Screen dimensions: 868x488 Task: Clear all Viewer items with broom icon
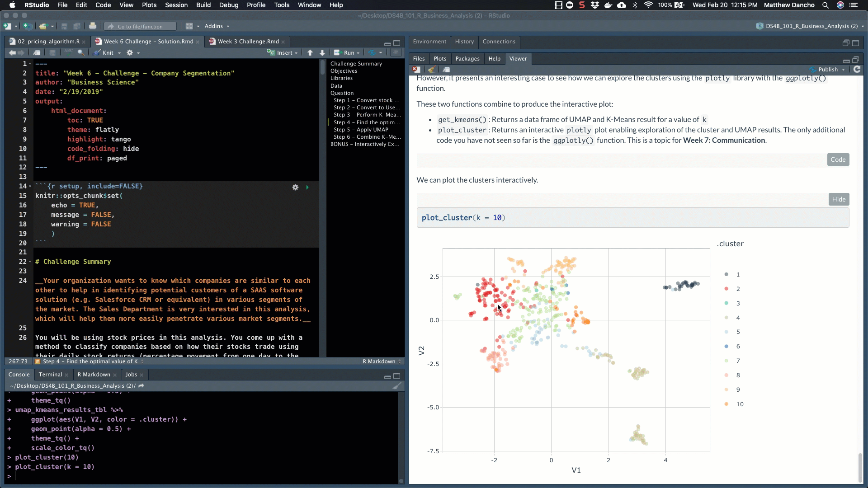click(431, 70)
